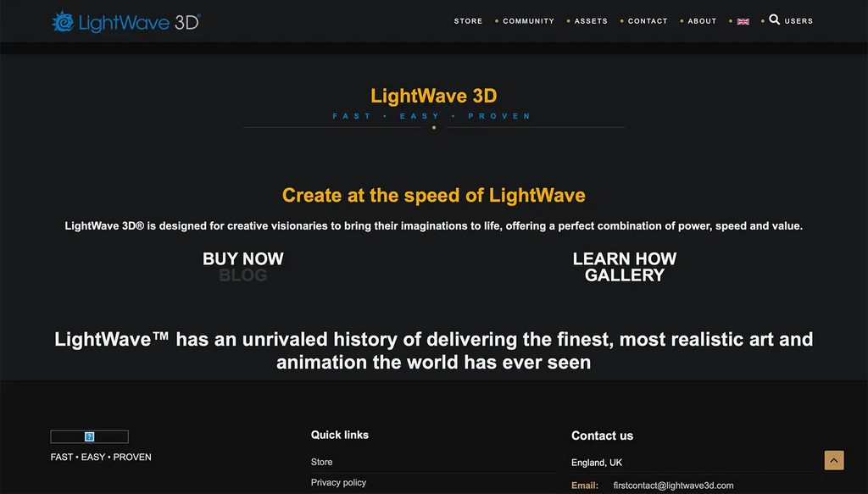Open the Privacy policy link
The height and width of the screenshot is (494, 868).
[x=338, y=482]
